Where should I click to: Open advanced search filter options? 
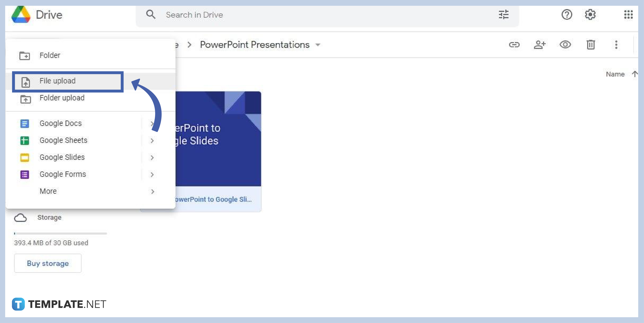click(503, 15)
